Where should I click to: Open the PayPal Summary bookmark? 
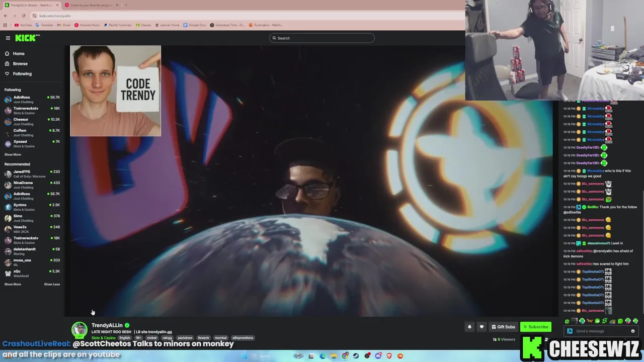(x=118, y=25)
